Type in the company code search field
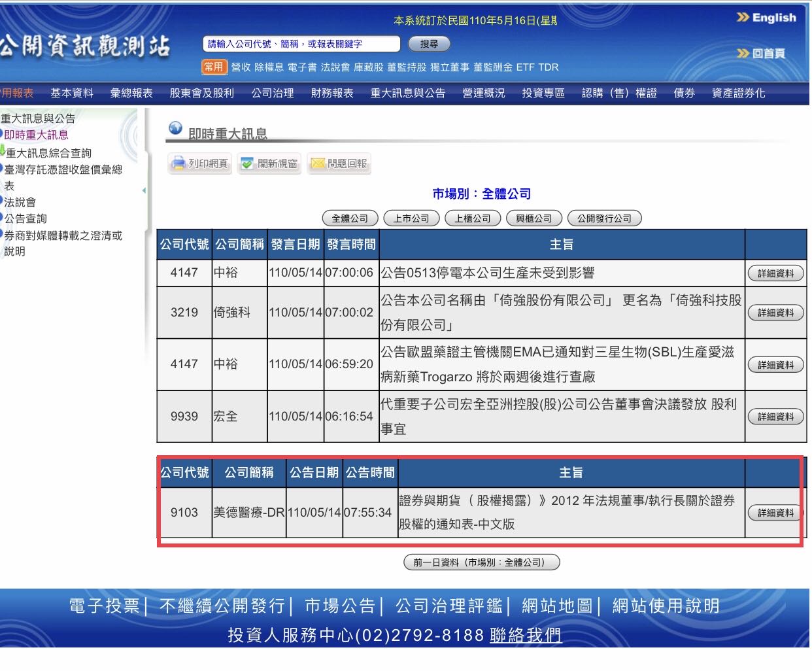This screenshot has width=812, height=671. tap(301, 44)
